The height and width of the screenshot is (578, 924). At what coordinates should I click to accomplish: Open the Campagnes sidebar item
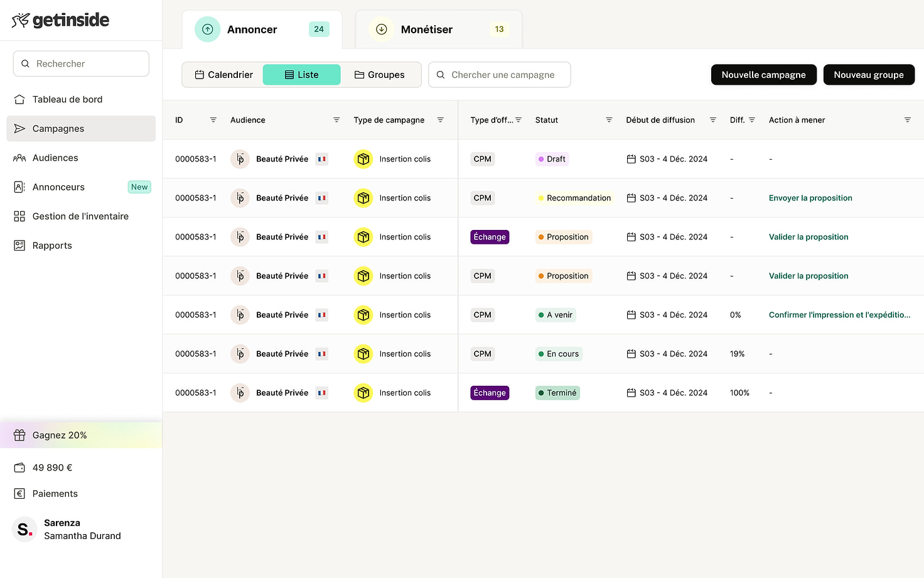click(81, 129)
